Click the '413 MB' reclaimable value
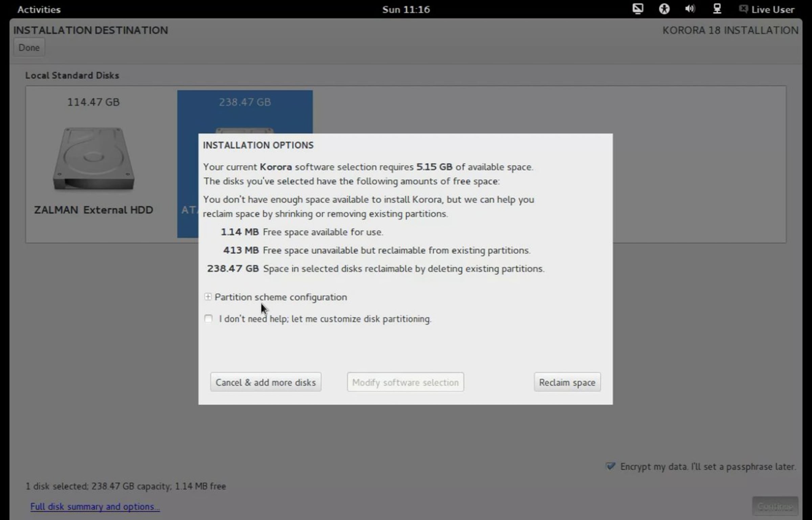The image size is (812, 520). coord(241,250)
